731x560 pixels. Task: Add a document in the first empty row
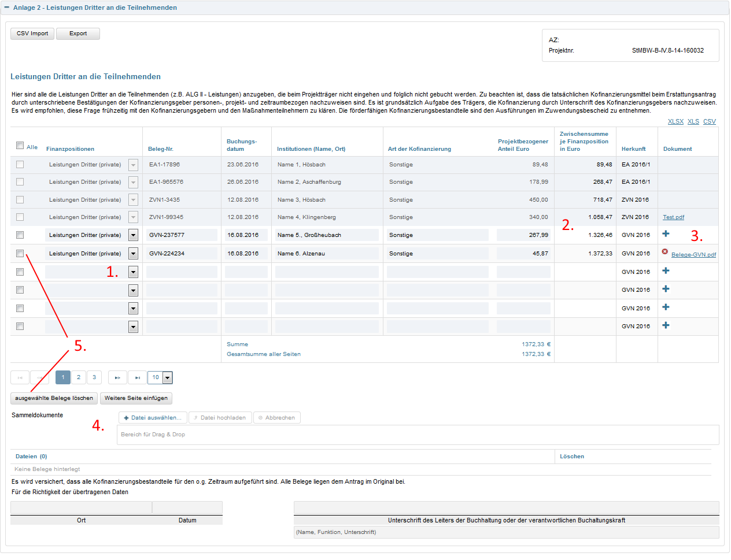tap(666, 271)
